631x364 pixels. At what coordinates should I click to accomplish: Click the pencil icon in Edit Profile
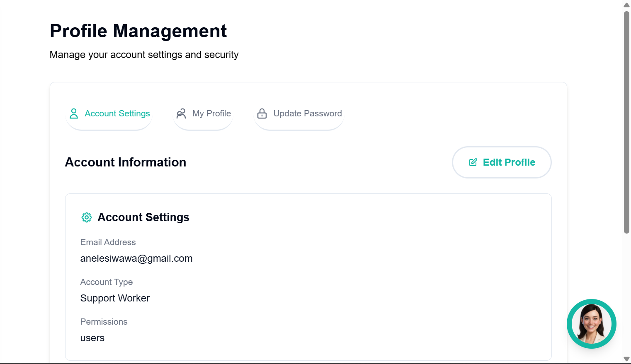coord(473,162)
